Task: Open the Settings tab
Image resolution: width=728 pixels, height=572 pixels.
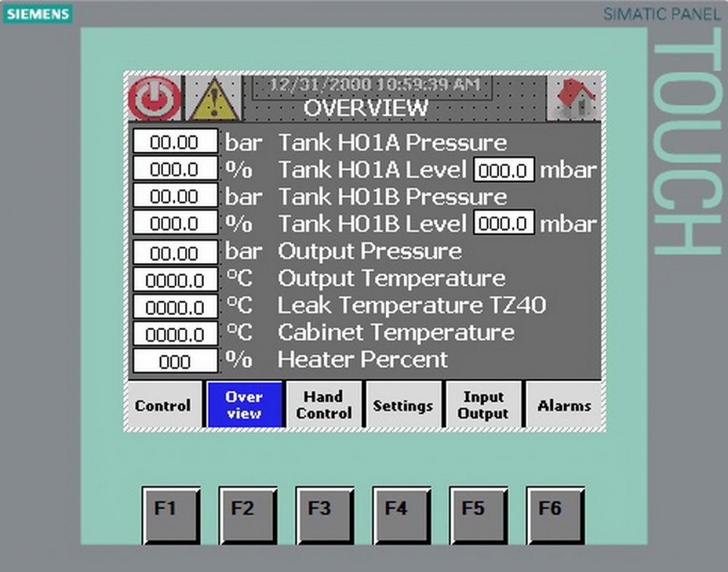Action: tap(403, 405)
